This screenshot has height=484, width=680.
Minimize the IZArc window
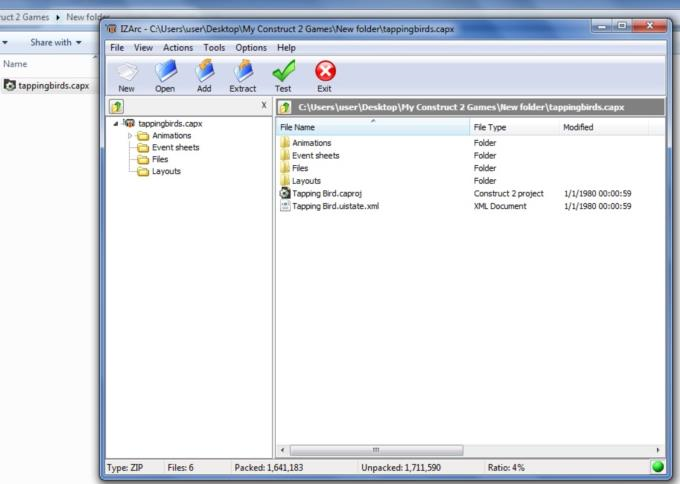602,26
